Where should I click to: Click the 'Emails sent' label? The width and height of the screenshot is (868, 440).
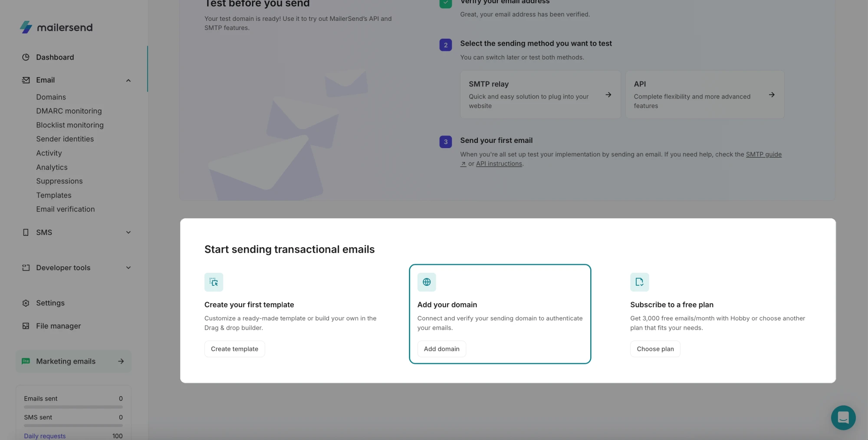coord(40,398)
